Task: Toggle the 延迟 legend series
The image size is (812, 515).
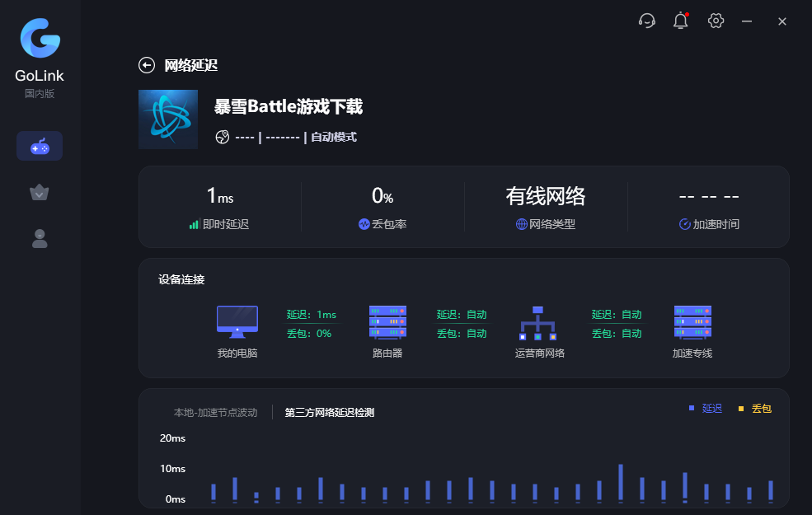Action: [706, 409]
